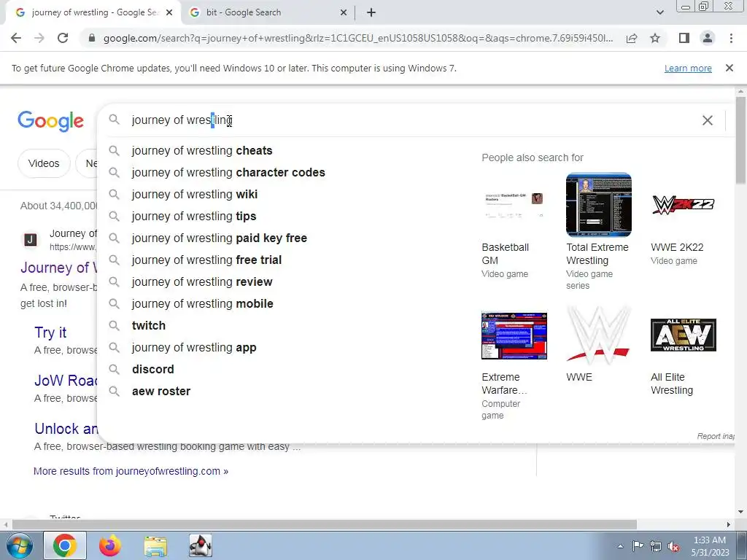The width and height of the screenshot is (747, 560).
Task: Open the Chrome three-dot menu
Action: click(731, 38)
